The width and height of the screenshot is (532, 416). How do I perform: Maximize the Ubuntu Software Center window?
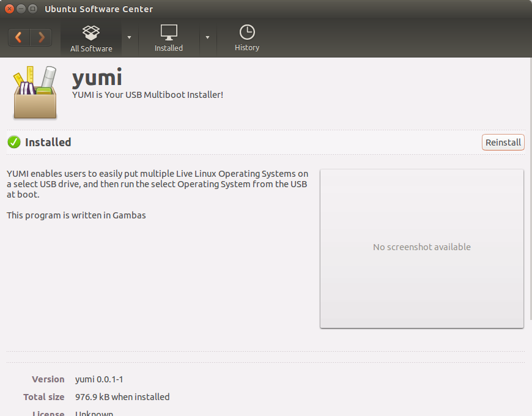click(x=32, y=9)
